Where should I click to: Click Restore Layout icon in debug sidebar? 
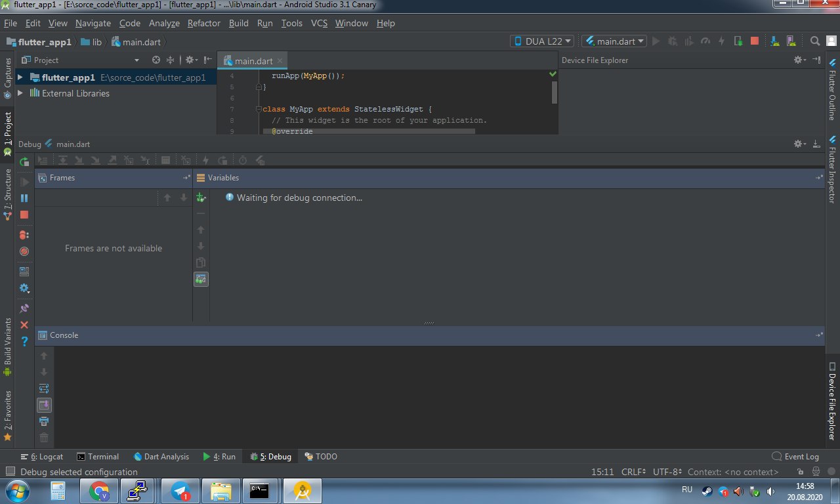(x=24, y=270)
